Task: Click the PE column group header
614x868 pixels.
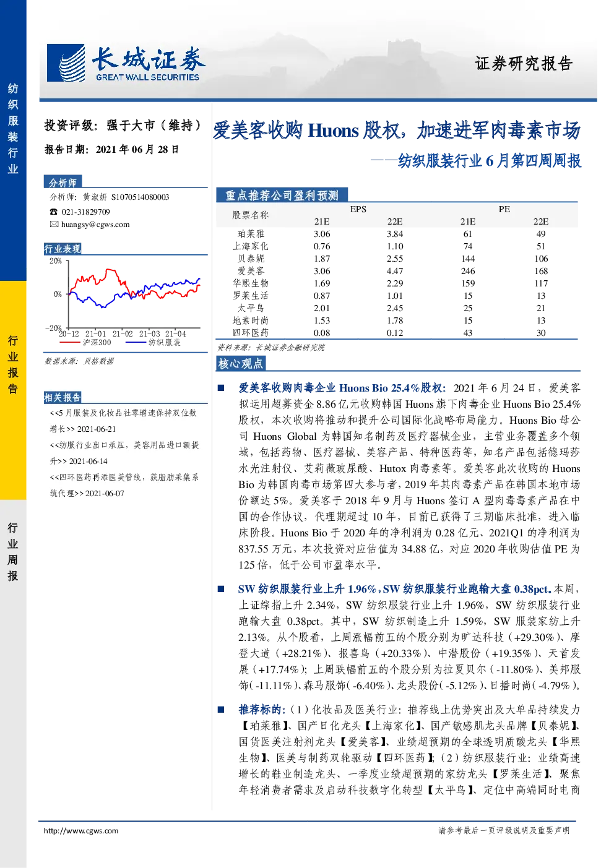Action: [x=504, y=209]
